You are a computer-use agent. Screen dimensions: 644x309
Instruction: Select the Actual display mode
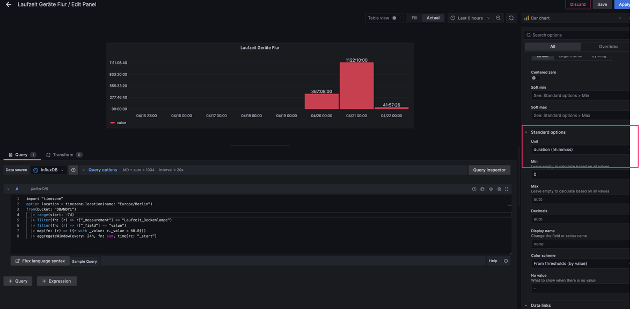[433, 18]
